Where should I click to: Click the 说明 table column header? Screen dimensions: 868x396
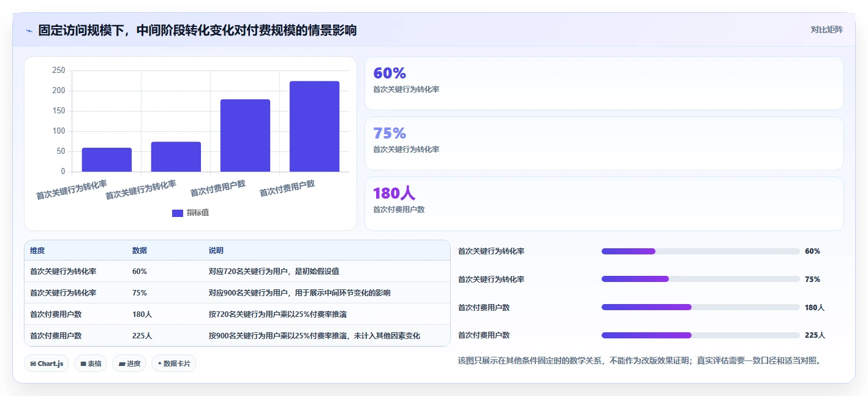coord(216,251)
